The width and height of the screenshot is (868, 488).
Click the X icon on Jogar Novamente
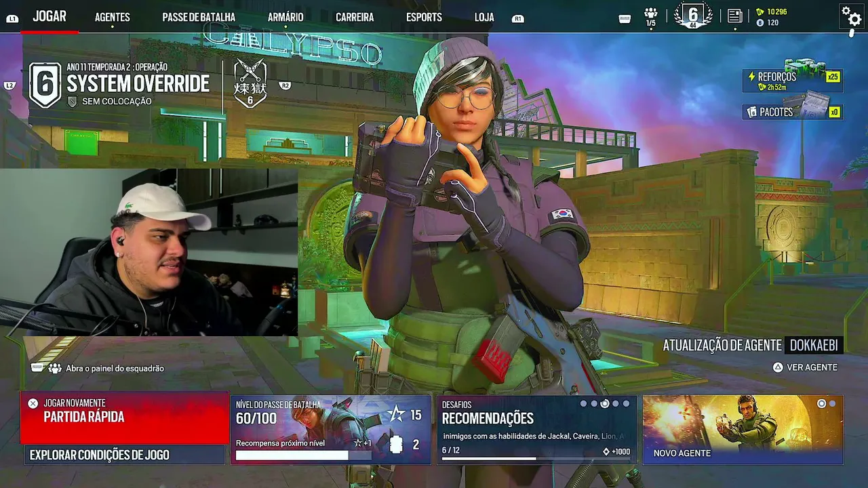pyautogui.click(x=33, y=403)
